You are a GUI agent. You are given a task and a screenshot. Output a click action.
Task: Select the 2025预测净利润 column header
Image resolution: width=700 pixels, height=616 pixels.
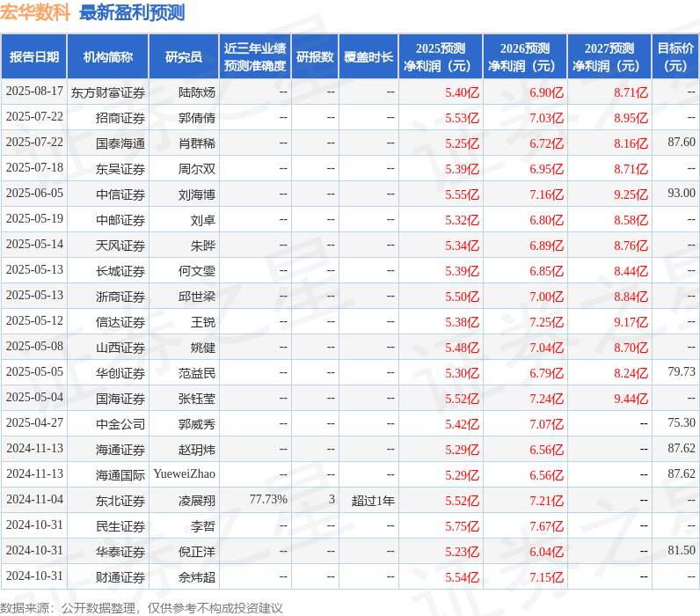[441, 56]
